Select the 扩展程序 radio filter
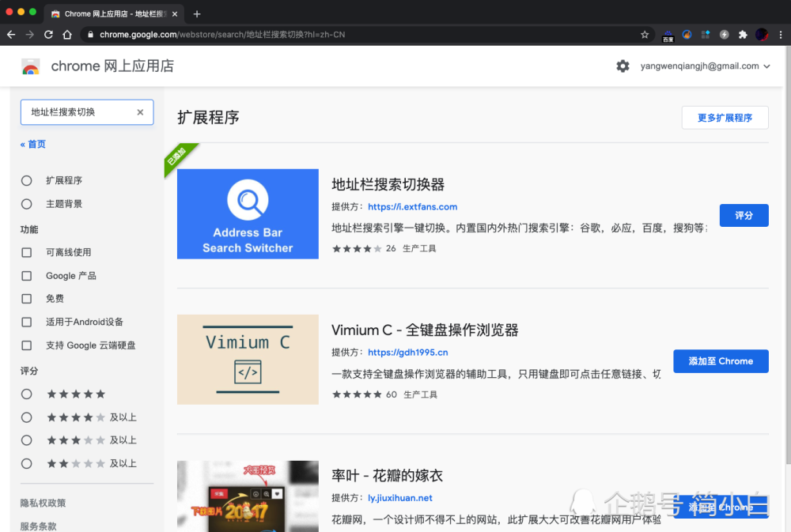Screen dimensions: 791x532 (x=27, y=180)
